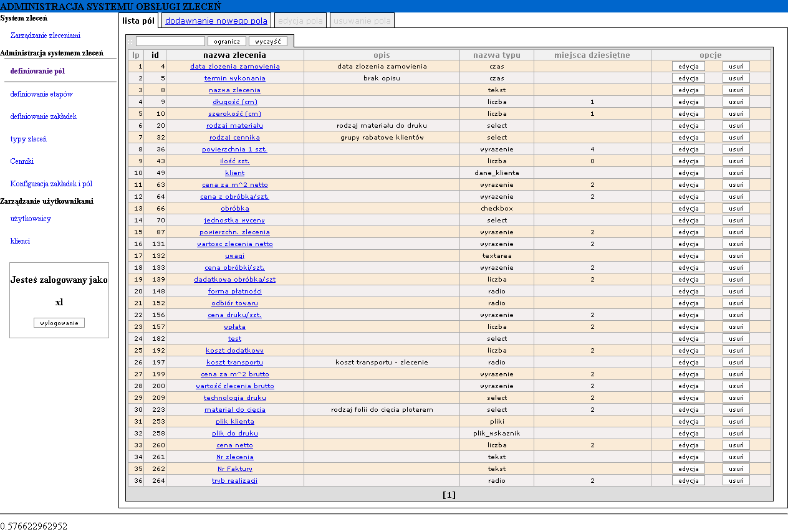Image resolution: width=788 pixels, height=532 pixels.
Task: Open 'Konfiguracja zakładek i pól'
Action: [51, 184]
